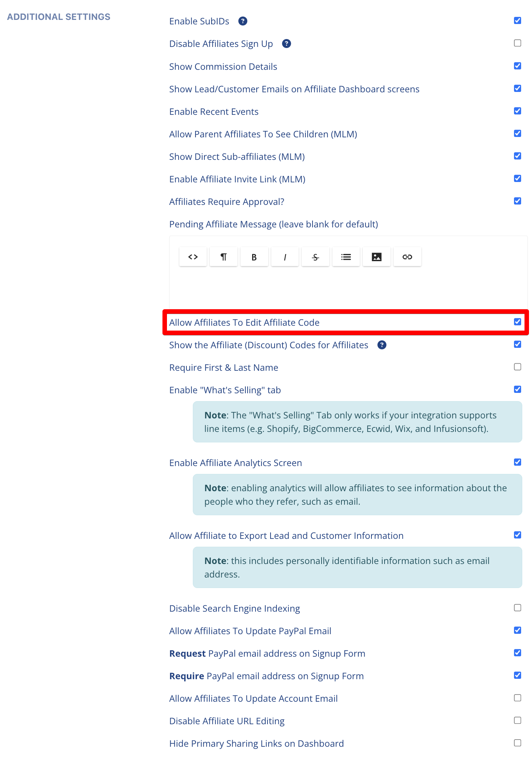Apply strikethrough formatting in editor
Image resolution: width=532 pixels, height=761 pixels.
click(316, 257)
